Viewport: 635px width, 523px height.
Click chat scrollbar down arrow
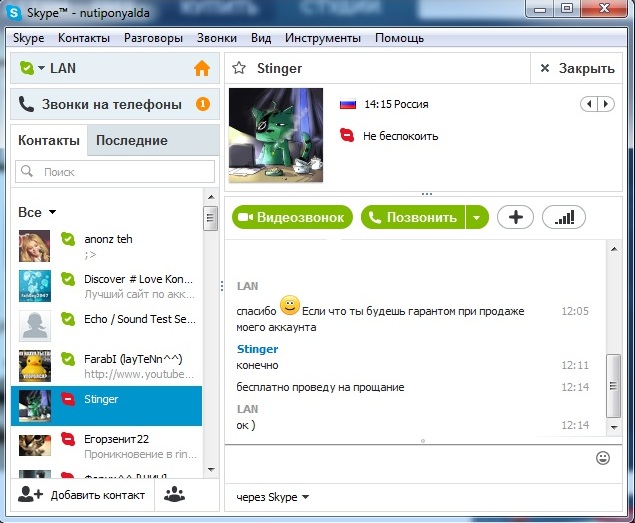pos(614,427)
